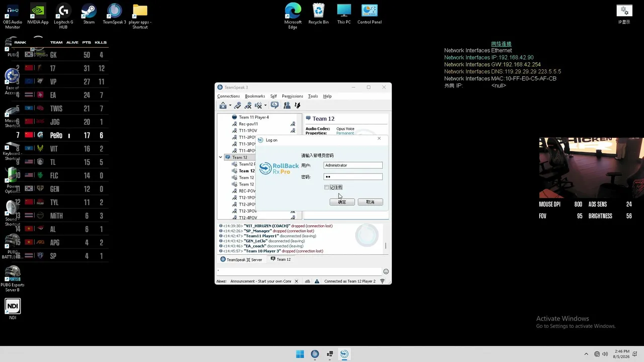This screenshot has width=644, height=362.
Task: Click the taskbar clock showing 2:46 PM
Action: [621, 354]
